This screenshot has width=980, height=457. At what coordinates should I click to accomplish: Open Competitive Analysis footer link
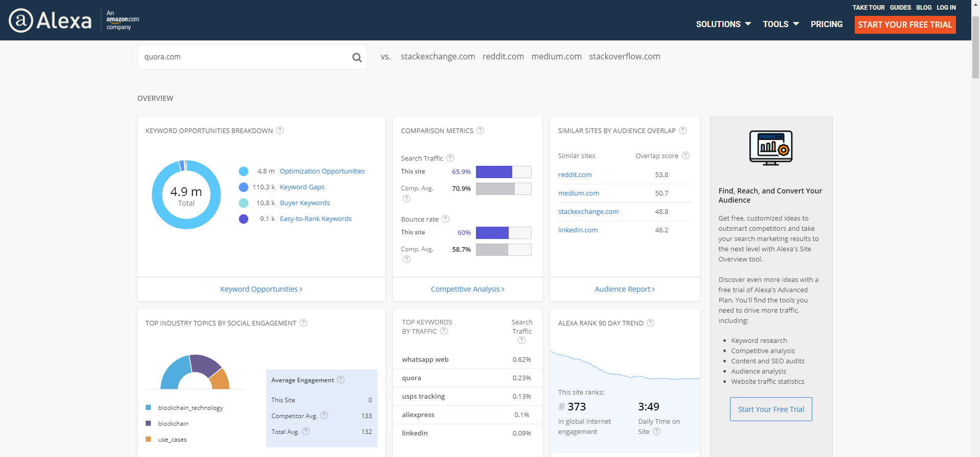[x=467, y=289]
